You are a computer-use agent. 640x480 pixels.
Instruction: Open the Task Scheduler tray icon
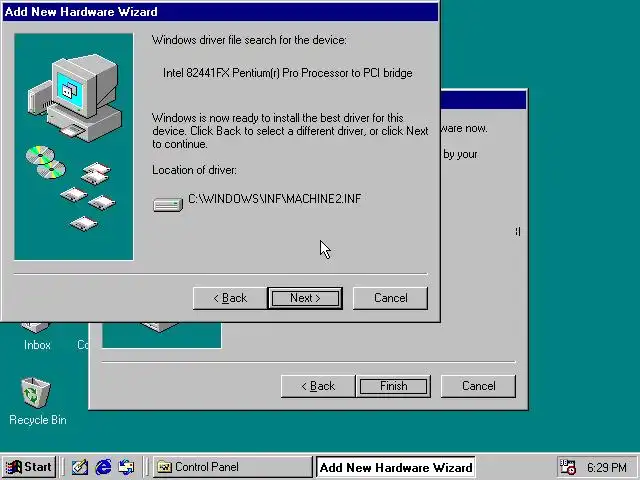coord(568,467)
